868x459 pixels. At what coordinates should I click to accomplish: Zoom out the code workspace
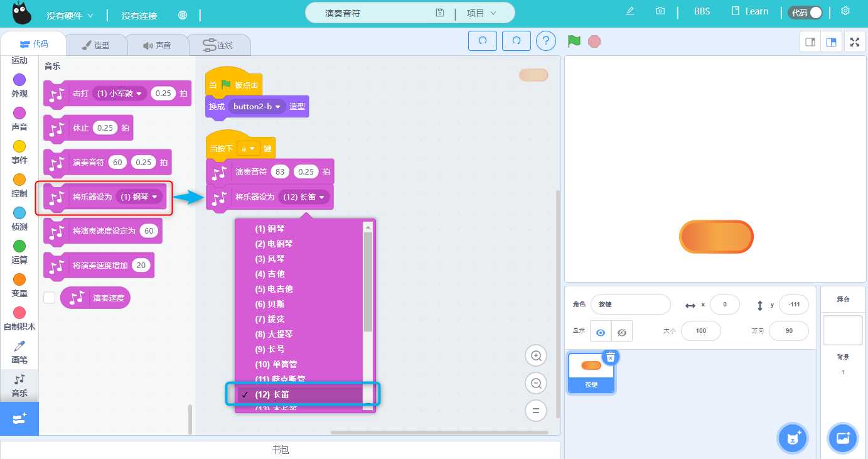536,383
